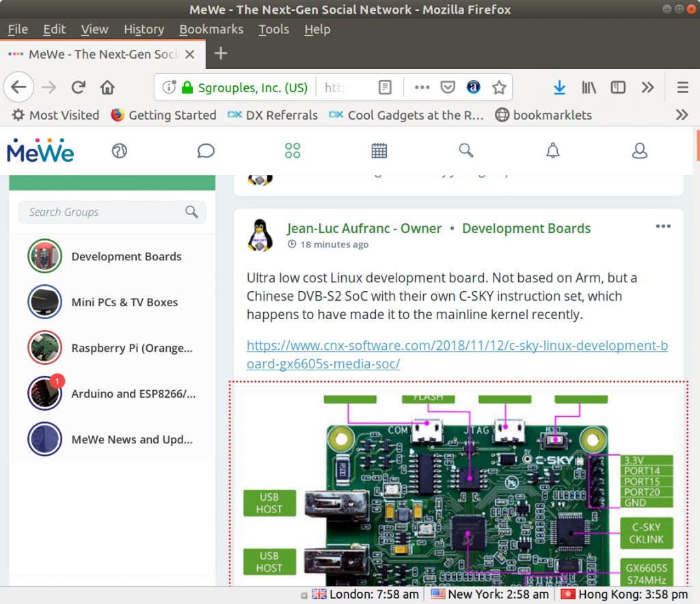700x604 pixels.
Task: Toggle reader view in address bar
Action: 386,87
